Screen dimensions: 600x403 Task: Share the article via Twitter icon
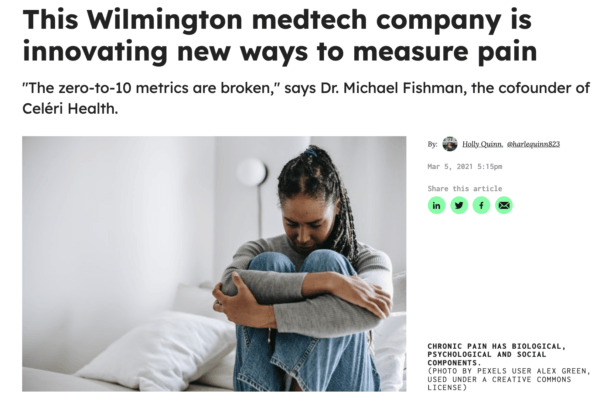coord(459,205)
